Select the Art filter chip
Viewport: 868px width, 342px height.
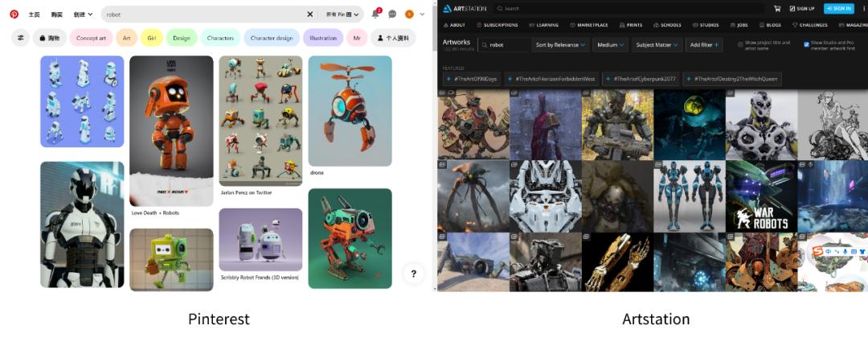click(x=127, y=38)
